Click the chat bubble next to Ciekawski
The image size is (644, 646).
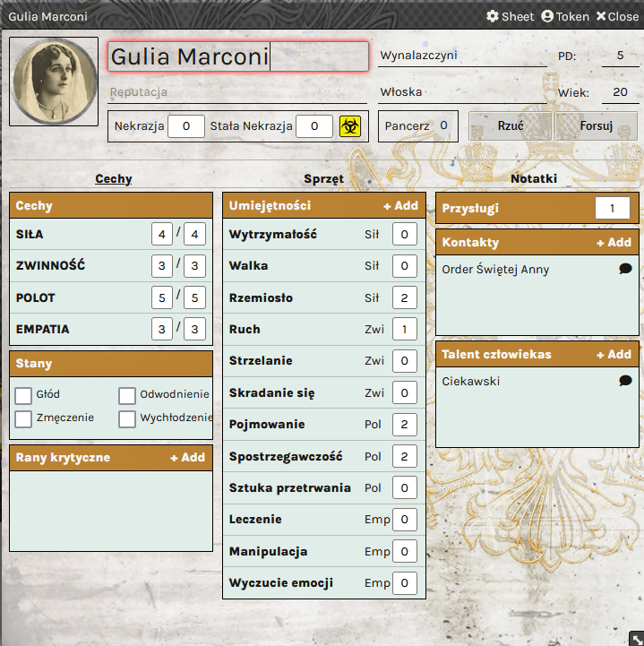pyautogui.click(x=625, y=381)
